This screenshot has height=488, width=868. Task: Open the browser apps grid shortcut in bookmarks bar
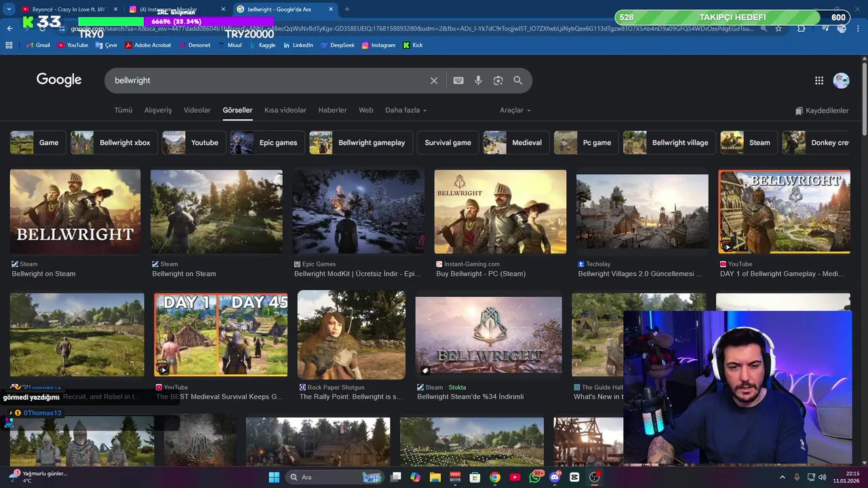(9, 45)
